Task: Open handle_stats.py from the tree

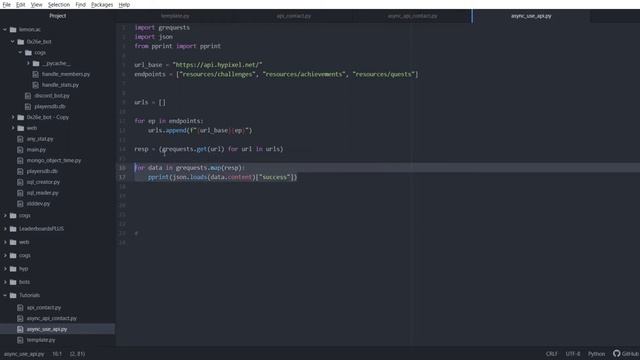Action: tap(60, 85)
